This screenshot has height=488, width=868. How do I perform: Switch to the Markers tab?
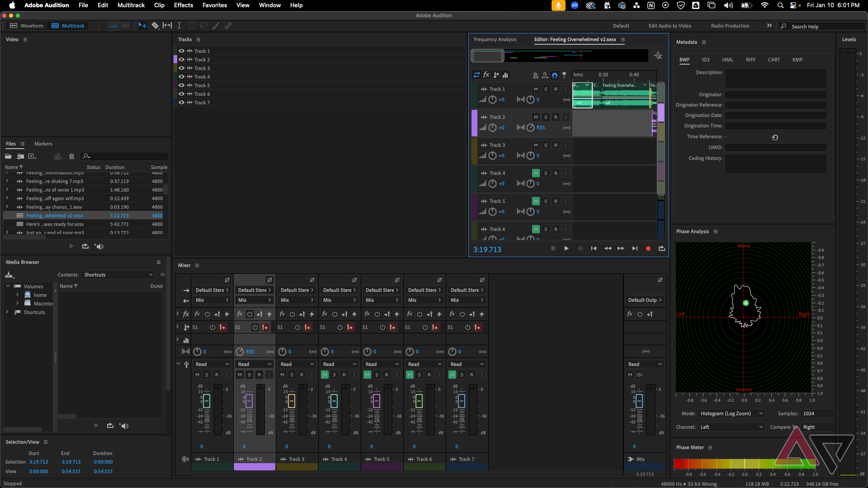tap(43, 144)
